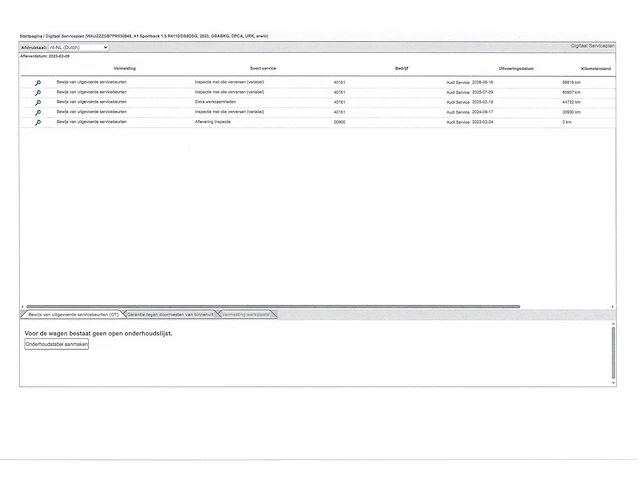
Task: Click the 44722 km mileage value
Action: tap(571, 102)
